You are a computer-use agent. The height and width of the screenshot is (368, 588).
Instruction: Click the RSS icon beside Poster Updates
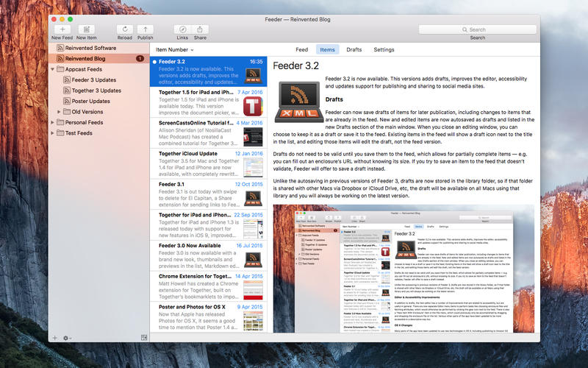click(67, 101)
